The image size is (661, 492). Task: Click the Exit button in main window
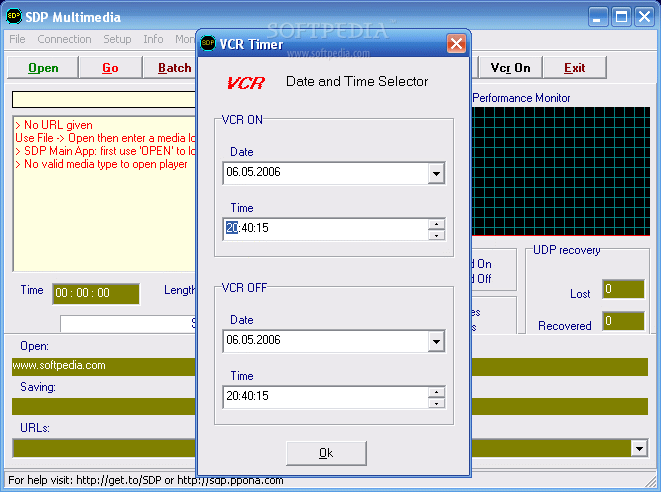coord(575,68)
